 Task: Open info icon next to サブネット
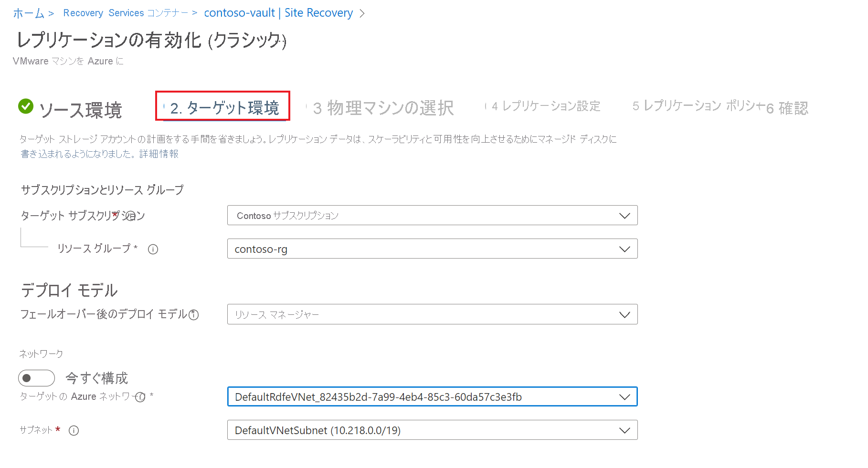point(74,430)
